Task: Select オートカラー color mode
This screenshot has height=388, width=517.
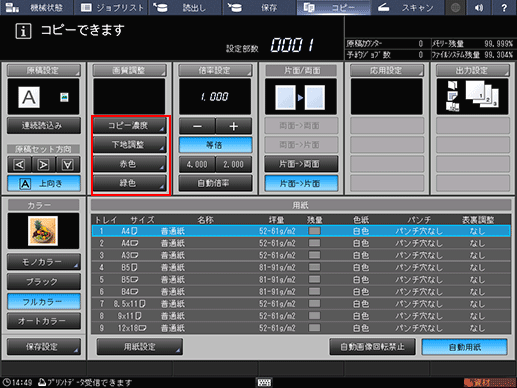Action: tap(44, 321)
